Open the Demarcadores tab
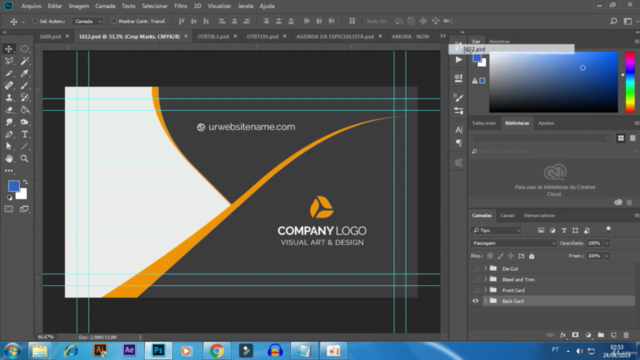 click(x=540, y=216)
